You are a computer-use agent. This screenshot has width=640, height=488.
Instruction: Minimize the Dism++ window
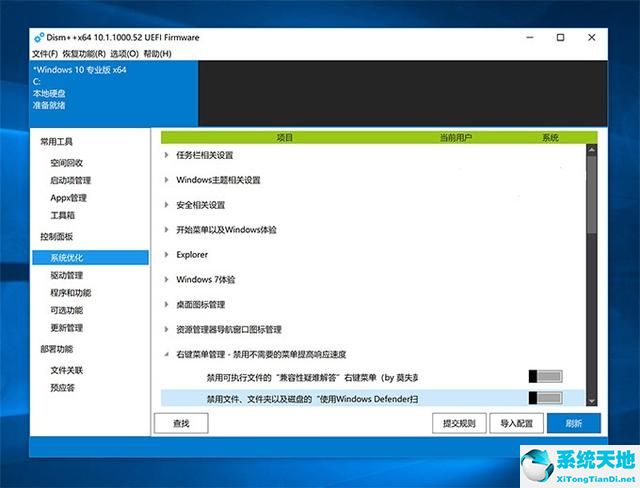tap(530, 38)
